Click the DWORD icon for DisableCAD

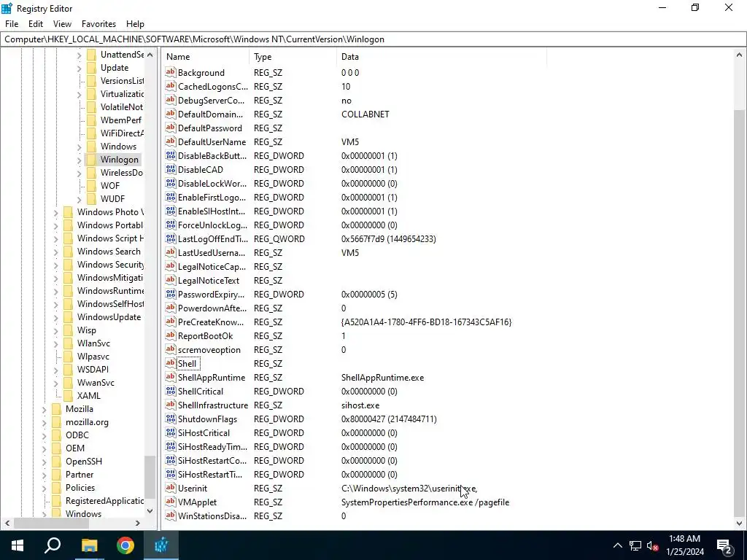click(170, 169)
